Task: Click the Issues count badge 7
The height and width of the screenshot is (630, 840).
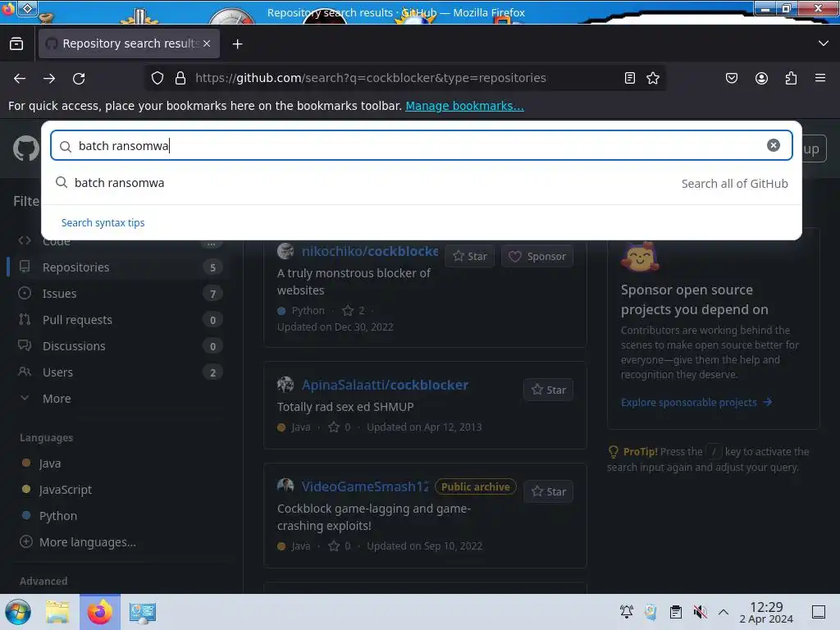Action: coord(212,294)
